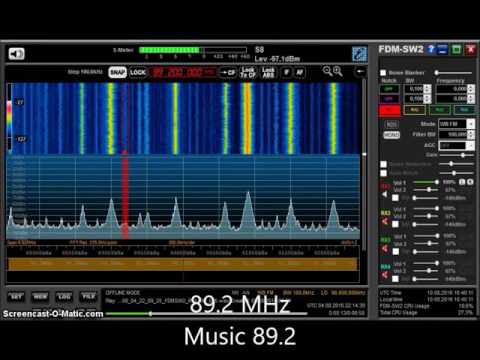Adjust the Noise Blanker slider
The image size is (480, 360).
[454, 73]
